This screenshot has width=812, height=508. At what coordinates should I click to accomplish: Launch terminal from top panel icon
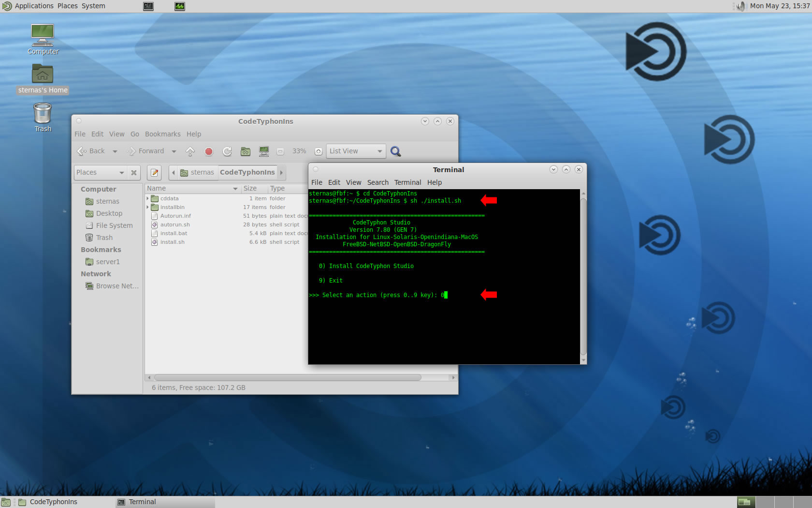(148, 6)
